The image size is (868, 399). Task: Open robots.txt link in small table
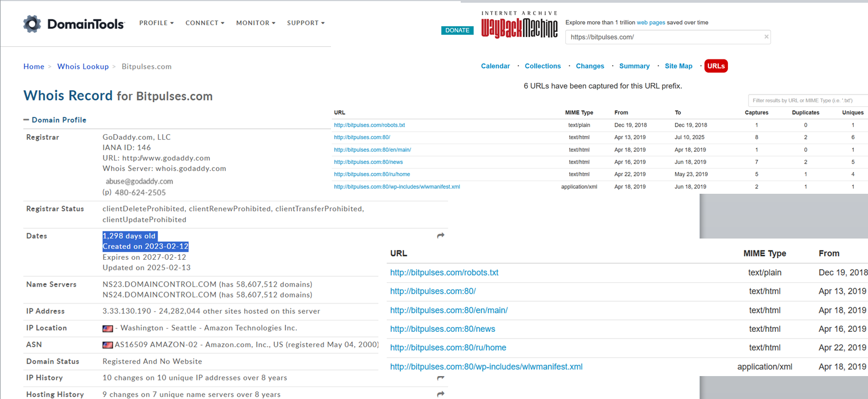pos(369,125)
